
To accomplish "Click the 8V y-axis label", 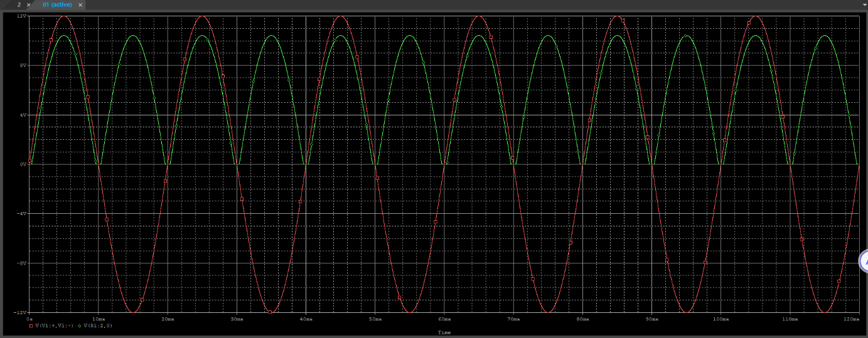I will click(x=24, y=65).
